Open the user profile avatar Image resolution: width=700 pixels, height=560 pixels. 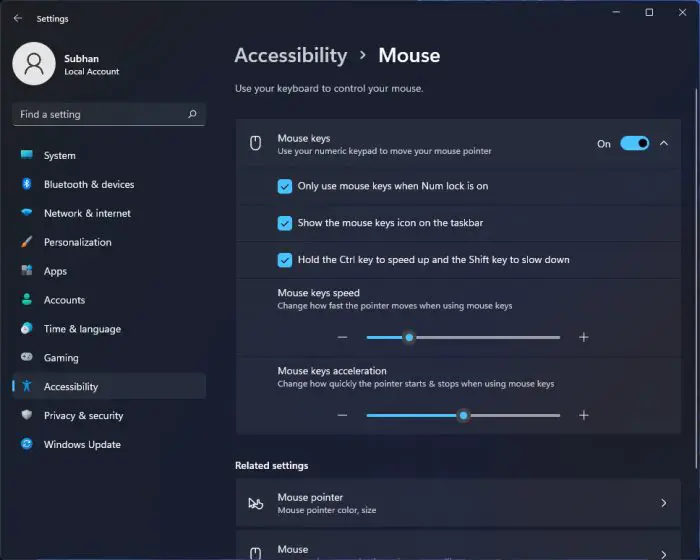click(x=34, y=64)
